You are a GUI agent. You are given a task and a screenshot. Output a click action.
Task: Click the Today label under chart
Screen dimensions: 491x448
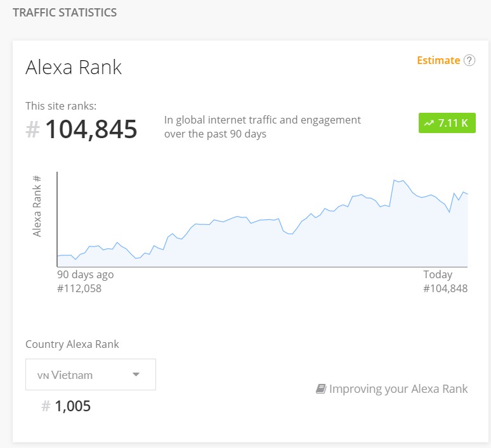pos(438,274)
